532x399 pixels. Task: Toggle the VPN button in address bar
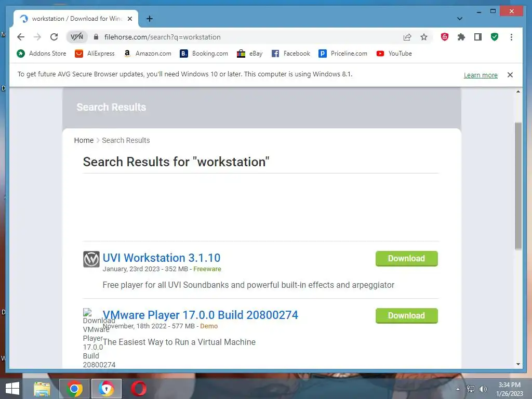[77, 37]
